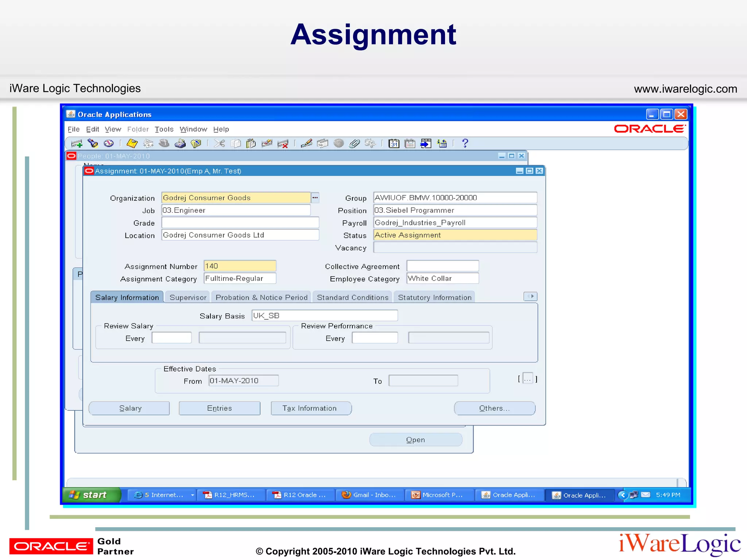747x560 pixels.
Task: Click the Paste clipboard icon
Action: click(251, 144)
